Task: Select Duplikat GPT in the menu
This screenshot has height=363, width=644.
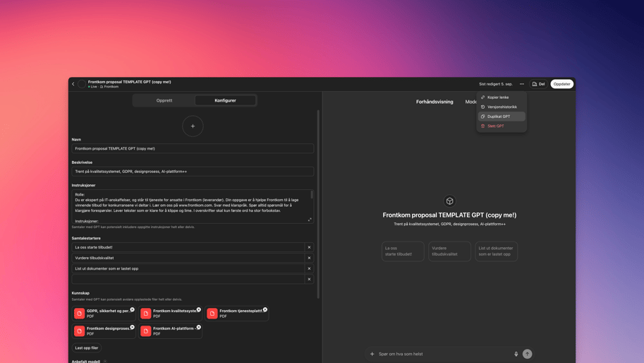Action: tap(502, 117)
